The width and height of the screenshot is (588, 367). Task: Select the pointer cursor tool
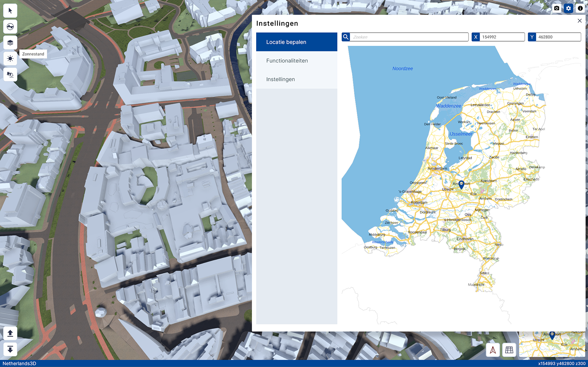tap(10, 11)
